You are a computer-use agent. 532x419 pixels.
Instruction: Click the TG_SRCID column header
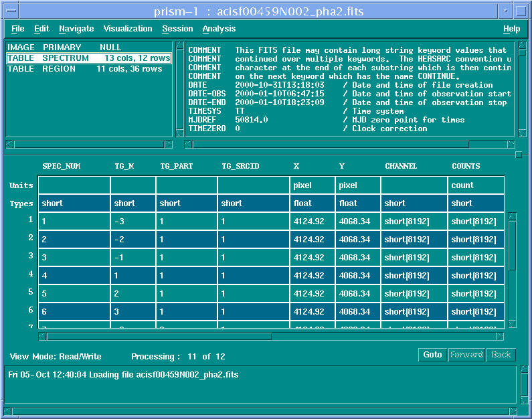click(240, 166)
